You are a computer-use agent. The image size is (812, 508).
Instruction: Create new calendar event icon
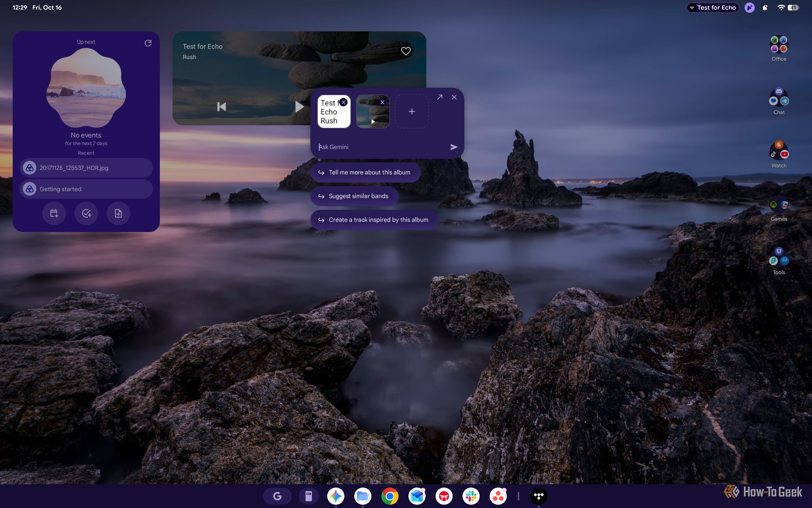click(x=54, y=213)
